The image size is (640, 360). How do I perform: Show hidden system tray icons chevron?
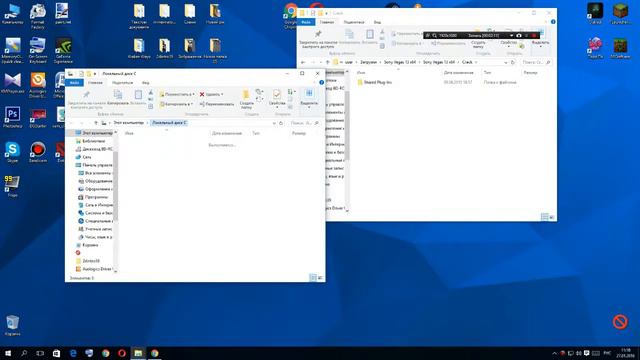[x=554, y=353]
